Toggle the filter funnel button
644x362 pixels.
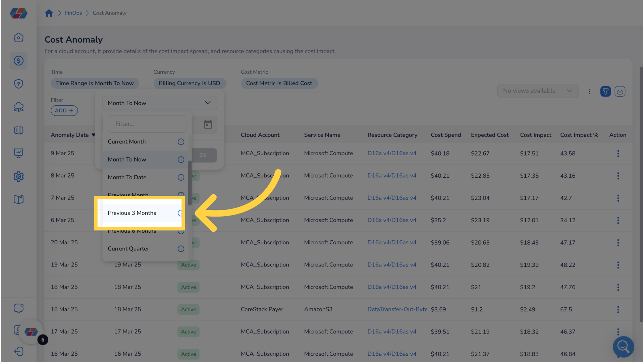(605, 91)
